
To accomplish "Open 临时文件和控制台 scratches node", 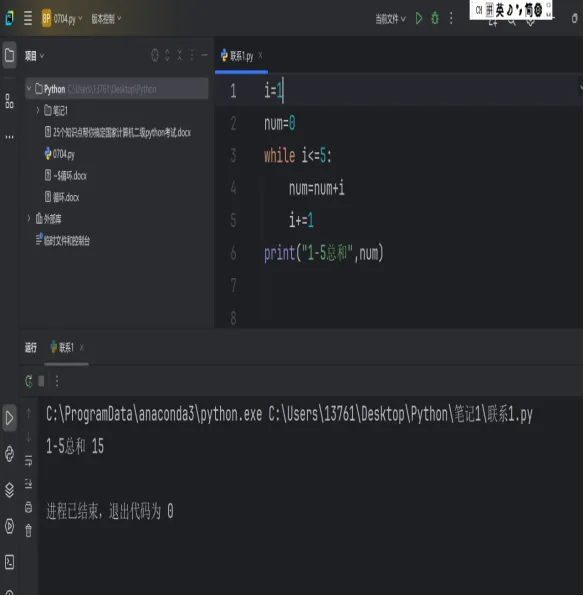I will pyautogui.click(x=63, y=240).
